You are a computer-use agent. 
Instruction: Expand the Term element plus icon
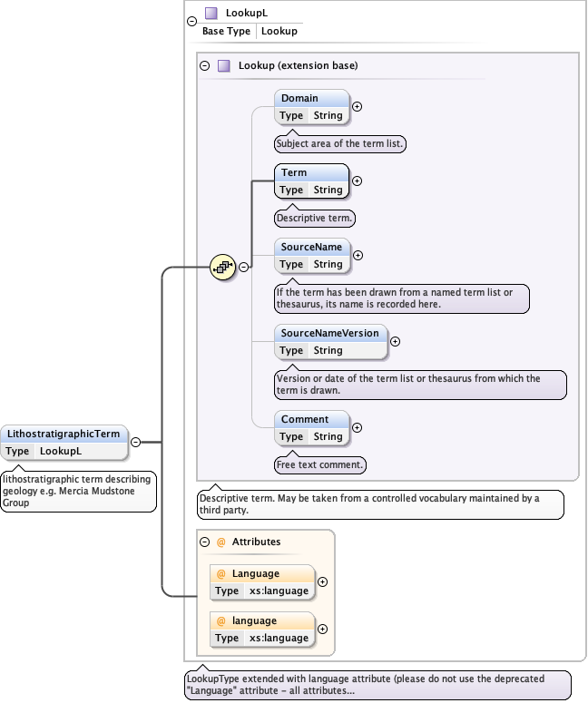pyautogui.click(x=357, y=181)
